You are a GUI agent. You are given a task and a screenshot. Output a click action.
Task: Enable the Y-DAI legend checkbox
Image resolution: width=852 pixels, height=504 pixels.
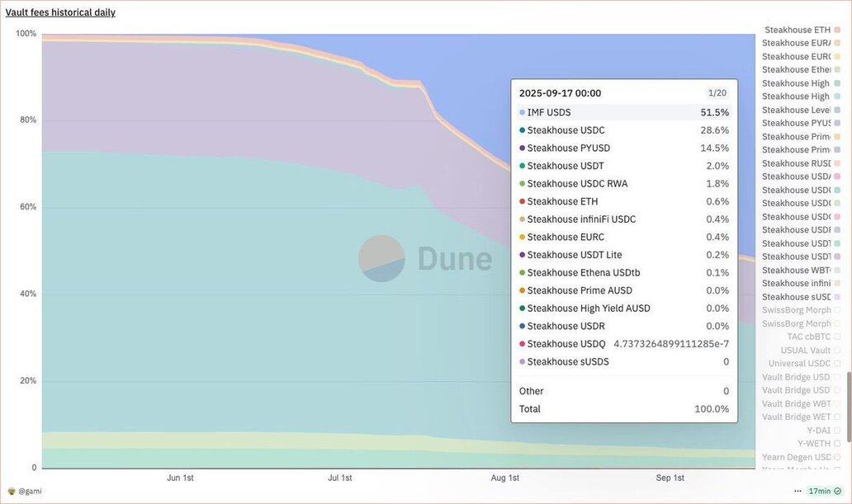(837, 430)
